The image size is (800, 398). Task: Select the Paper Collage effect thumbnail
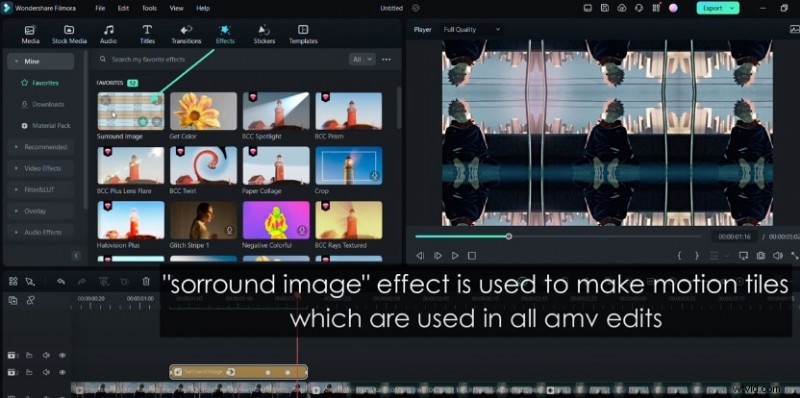pos(276,165)
